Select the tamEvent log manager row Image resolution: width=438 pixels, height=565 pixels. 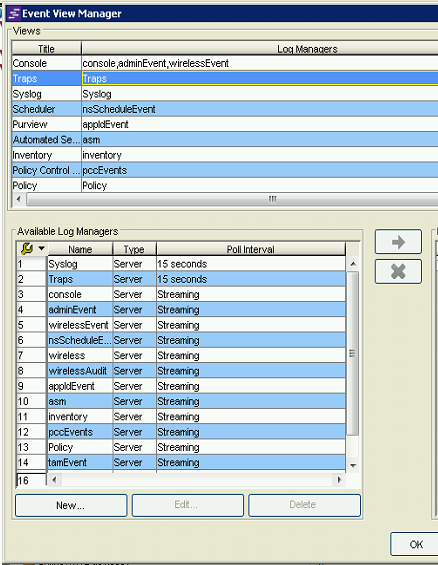tap(181, 462)
